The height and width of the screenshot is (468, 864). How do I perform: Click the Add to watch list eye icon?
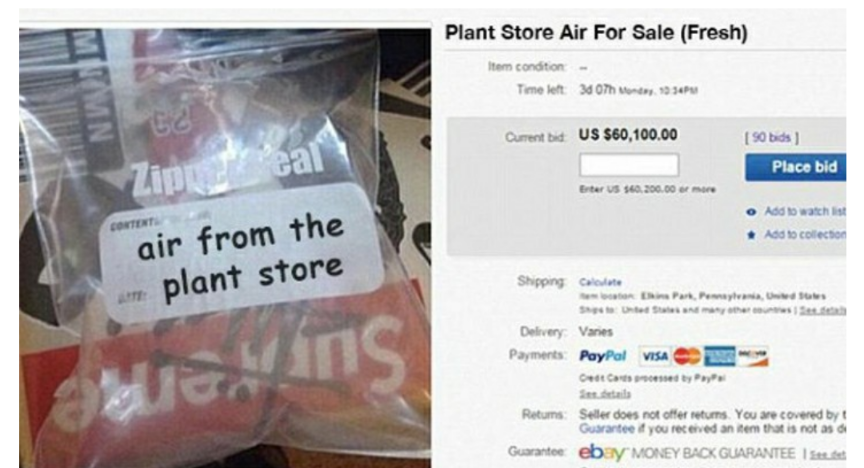click(x=750, y=212)
